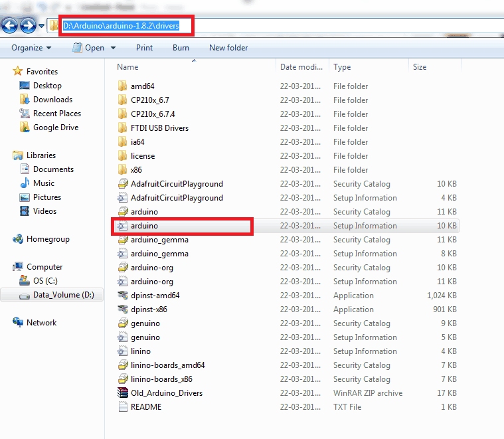Select Favorites star in navigation pane
Image resolution: width=504 pixels, height=439 pixels.
click(18, 71)
